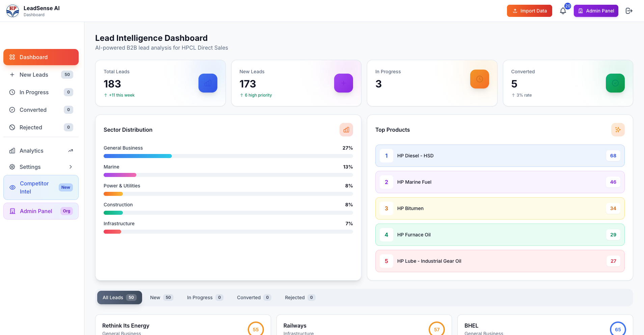Screen dimensions: 644x335
Task: Click the Marine progress bar
Action: click(228, 175)
